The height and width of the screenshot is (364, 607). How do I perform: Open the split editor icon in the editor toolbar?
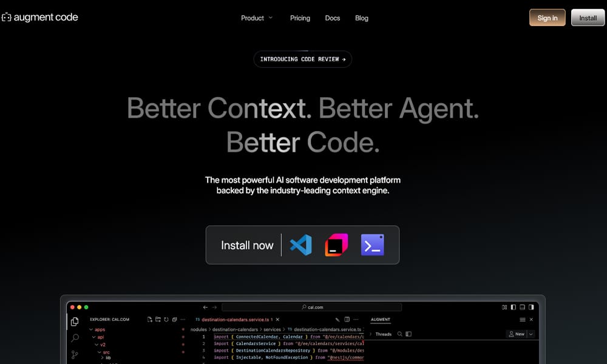(347, 319)
